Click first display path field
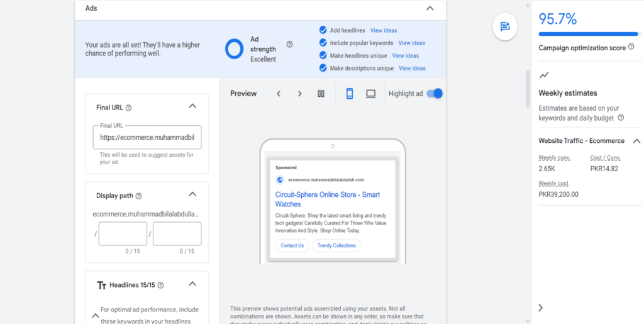 click(x=123, y=233)
